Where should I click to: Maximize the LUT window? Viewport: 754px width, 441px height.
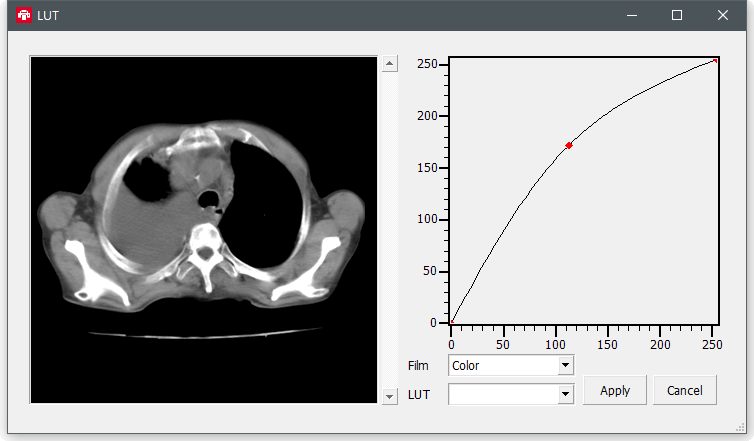(x=677, y=15)
